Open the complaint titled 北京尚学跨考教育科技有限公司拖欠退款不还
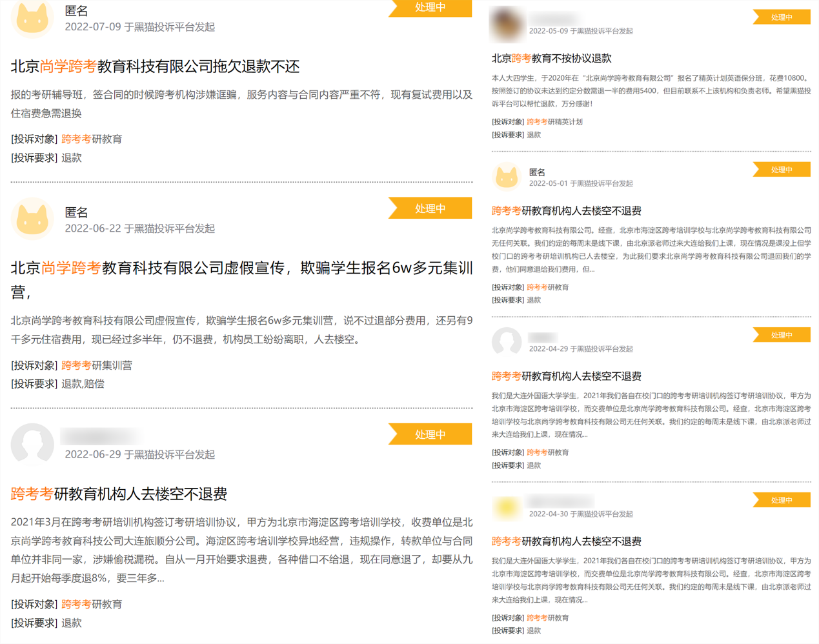The height and width of the screenshot is (644, 819). click(155, 66)
